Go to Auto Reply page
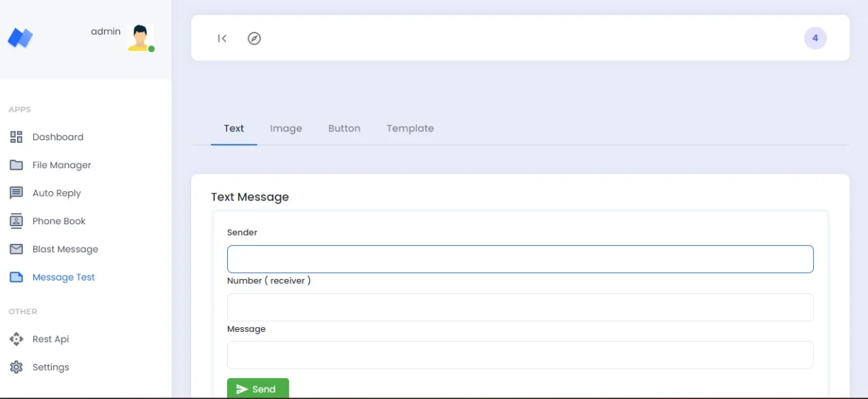Screen dimensions: 868x399 (56, 193)
